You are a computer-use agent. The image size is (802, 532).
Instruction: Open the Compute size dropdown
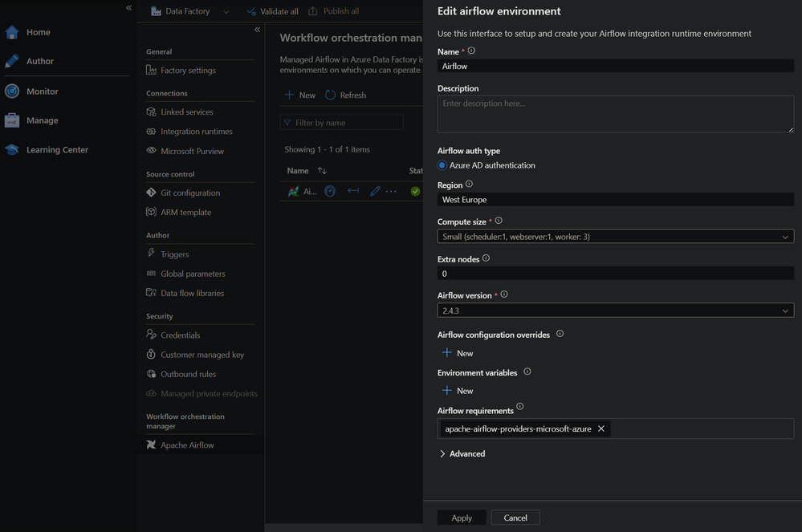point(615,237)
